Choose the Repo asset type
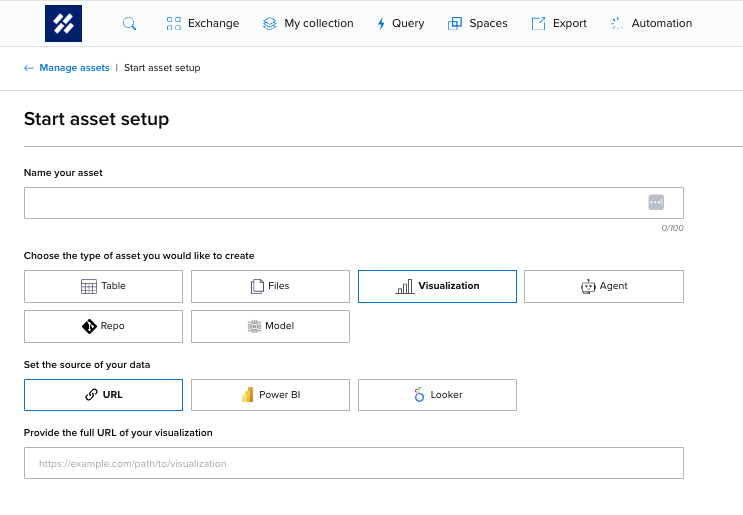Screen dimensions: 743x515 pyautogui.click(x=103, y=326)
